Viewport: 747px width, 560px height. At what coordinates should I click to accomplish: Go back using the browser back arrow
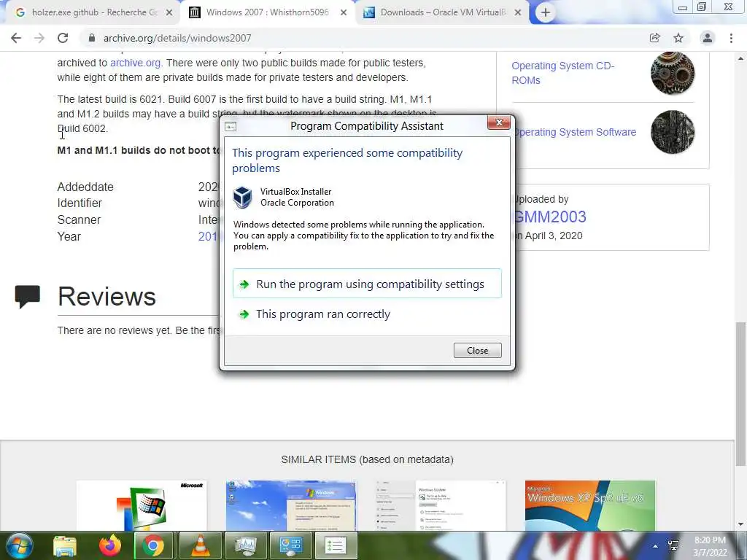[16, 38]
